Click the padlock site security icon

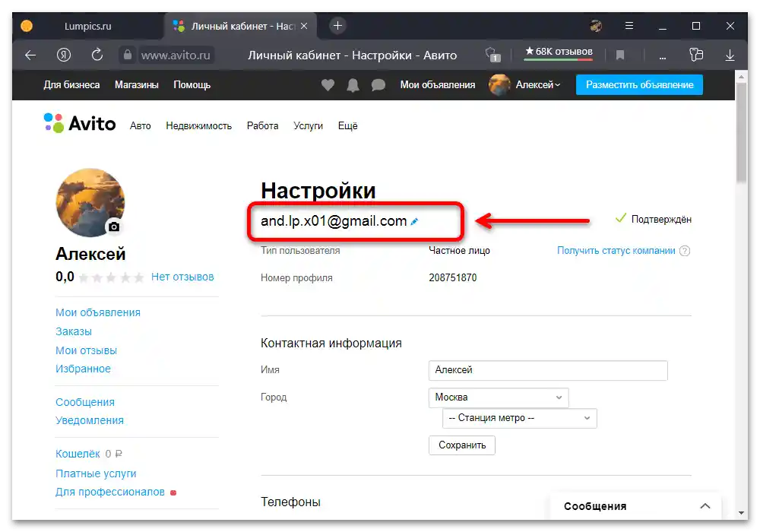(128, 55)
